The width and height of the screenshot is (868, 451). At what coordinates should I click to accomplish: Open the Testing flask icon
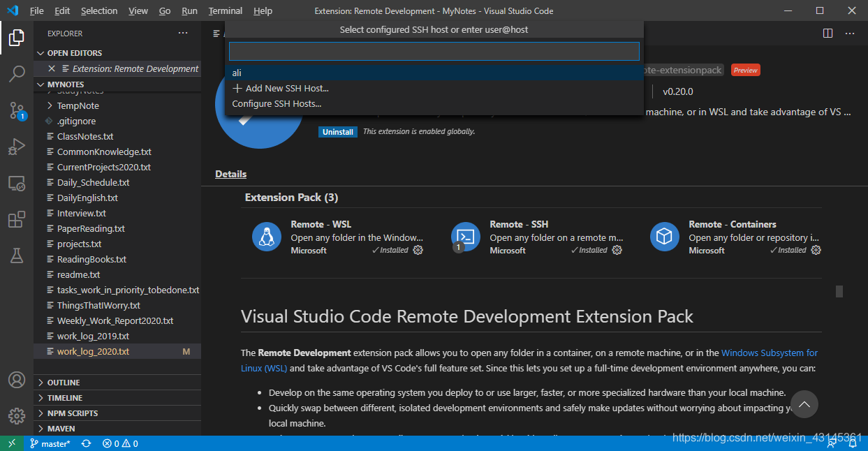point(17,256)
